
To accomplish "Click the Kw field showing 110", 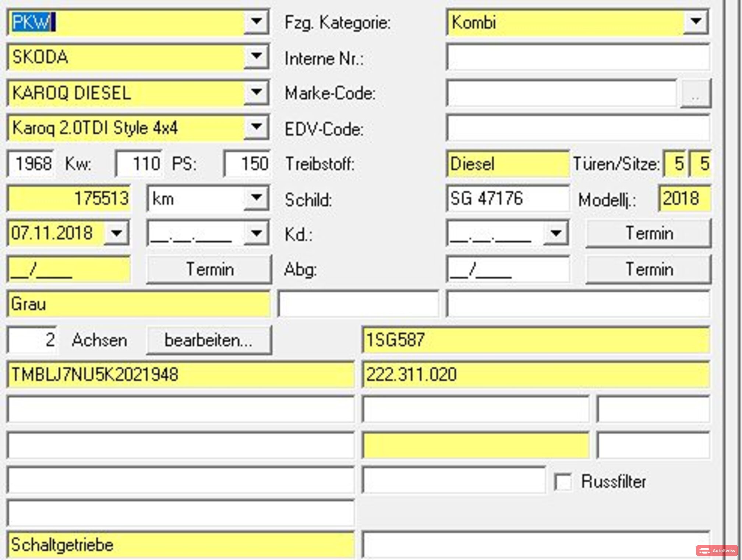I will [139, 163].
